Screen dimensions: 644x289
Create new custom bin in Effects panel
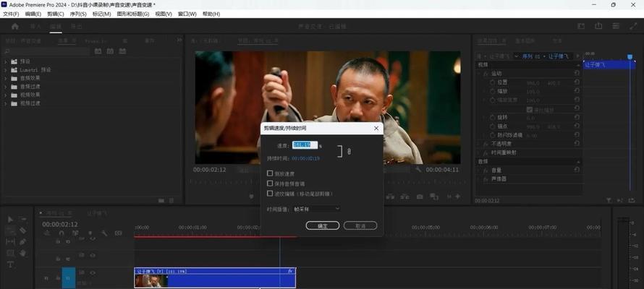tap(161, 200)
